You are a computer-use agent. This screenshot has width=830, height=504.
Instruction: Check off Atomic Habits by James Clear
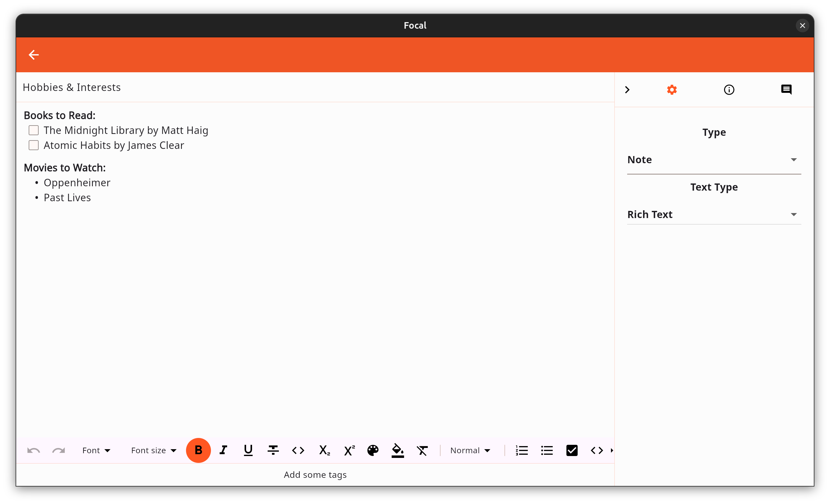[33, 145]
